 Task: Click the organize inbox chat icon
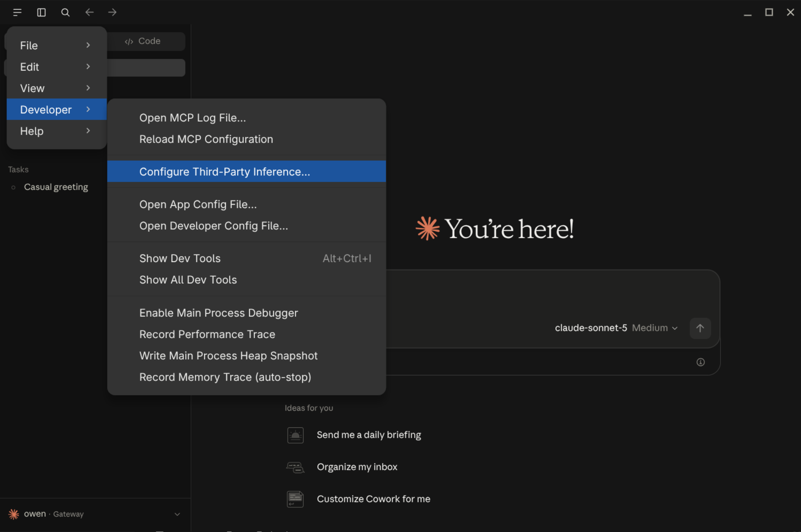coord(295,467)
